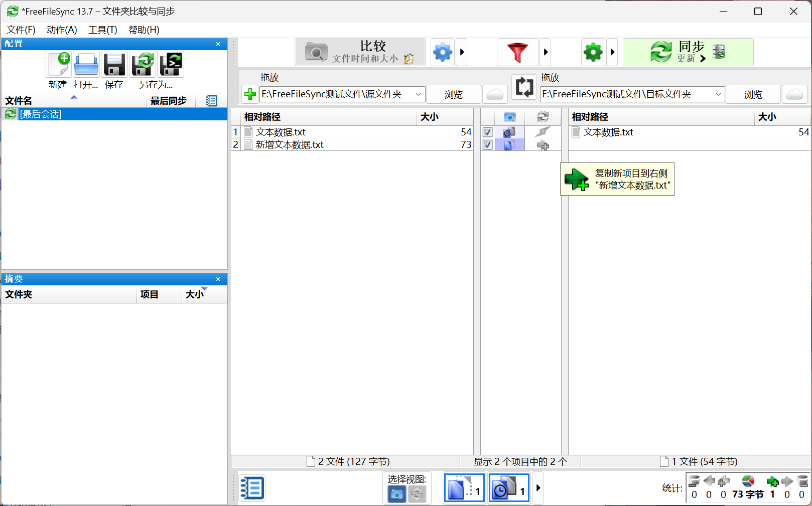
Task: Toggle the 'left side only' files view filter
Action: tap(464, 487)
